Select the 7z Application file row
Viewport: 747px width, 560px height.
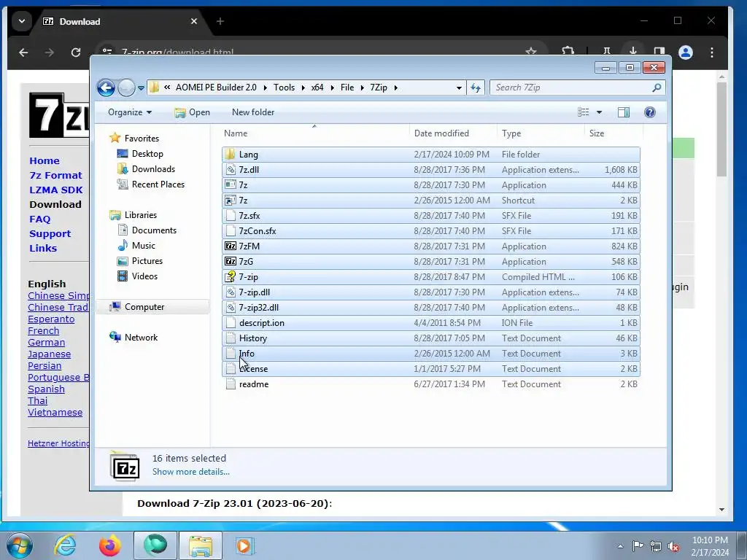tap(431, 185)
